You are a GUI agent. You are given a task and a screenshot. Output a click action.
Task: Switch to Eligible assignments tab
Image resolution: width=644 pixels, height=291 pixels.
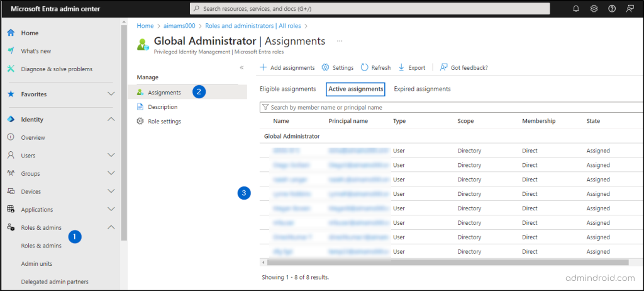(x=287, y=89)
